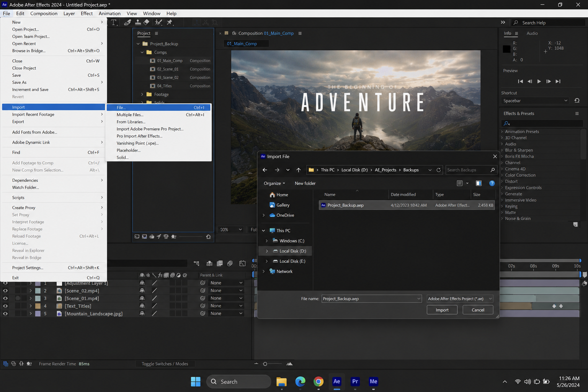
Task: Open the Parent dropdown for Mountain_Landscape.jpg layer
Action: pyautogui.click(x=226, y=314)
